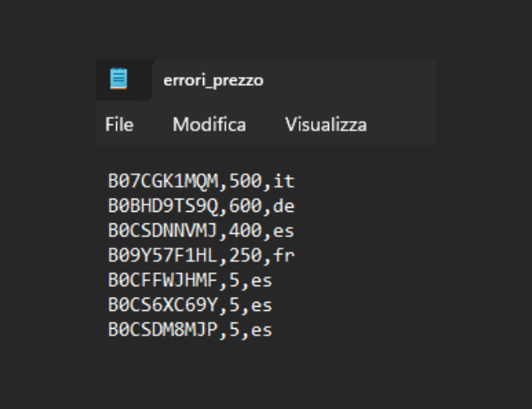Viewport: 532px width, 409px height.
Task: Click the value 600 in second line
Action: [x=246, y=206]
